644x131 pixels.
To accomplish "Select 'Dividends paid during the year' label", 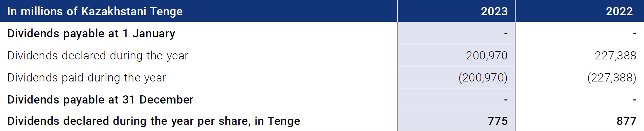I will point(86,77).
